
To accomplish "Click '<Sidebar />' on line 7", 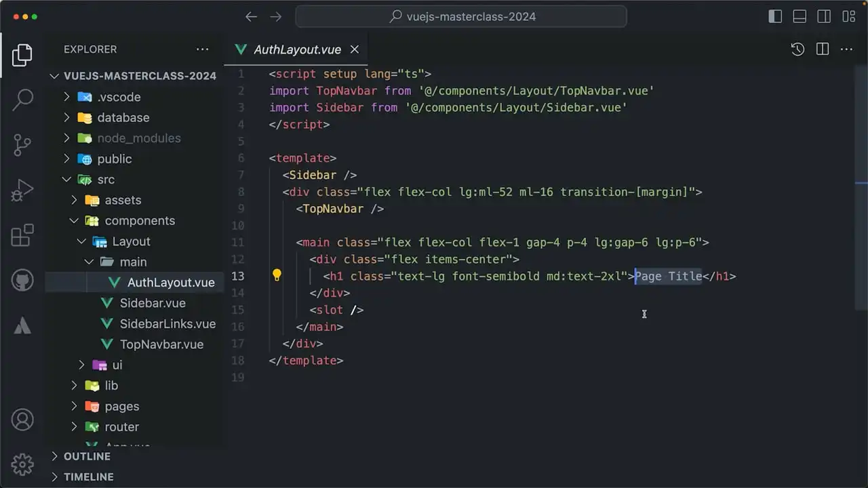I will 319,175.
